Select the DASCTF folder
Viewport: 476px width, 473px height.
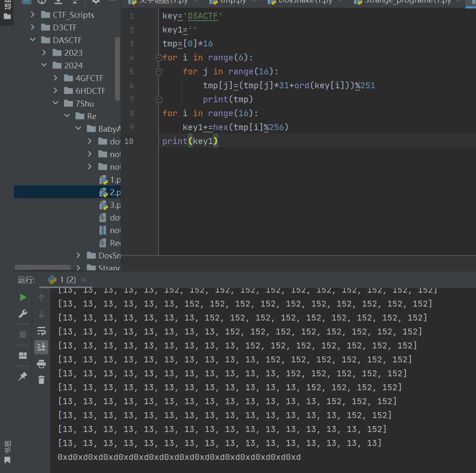[x=67, y=40]
